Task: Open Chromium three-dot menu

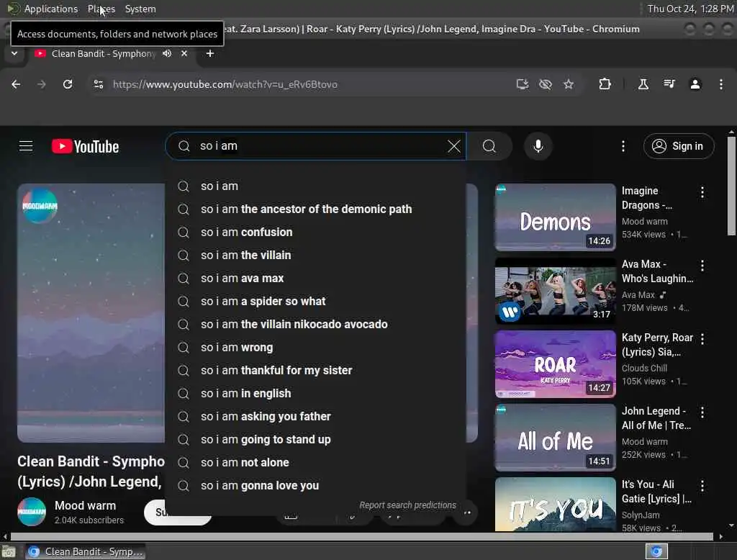Action: 721,84
